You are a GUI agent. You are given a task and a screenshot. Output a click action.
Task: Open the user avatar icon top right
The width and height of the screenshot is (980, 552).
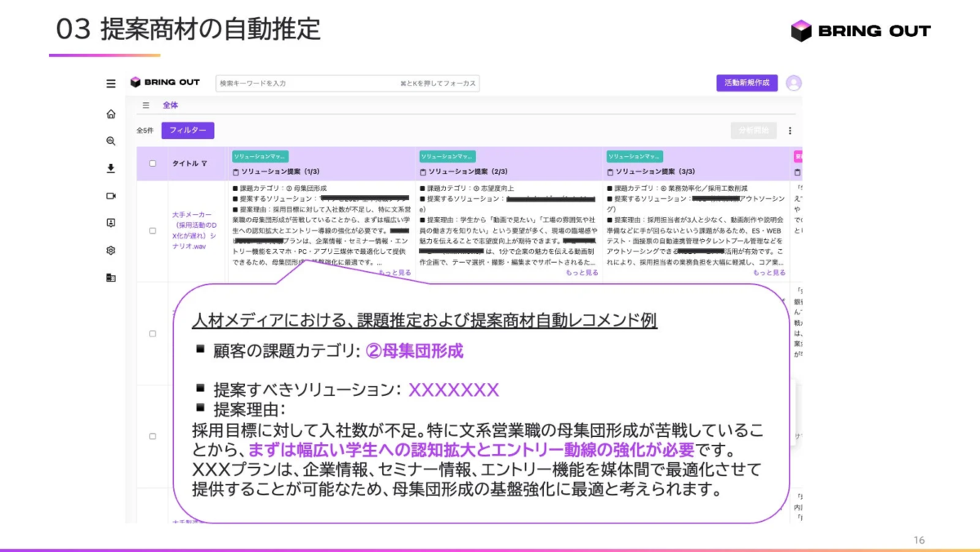tap(793, 82)
